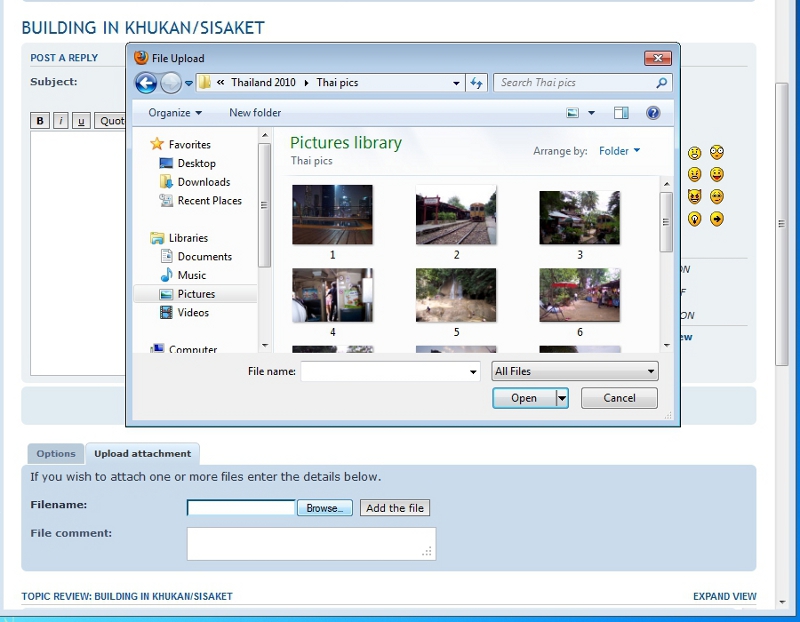Click the change view icon in toolbar
800x622 pixels.
(x=574, y=113)
